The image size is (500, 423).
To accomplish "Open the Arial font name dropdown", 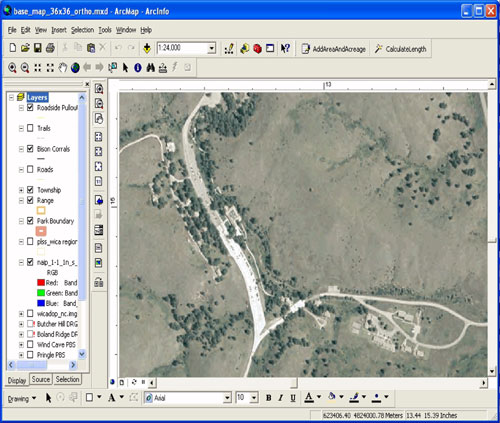I will [x=227, y=398].
